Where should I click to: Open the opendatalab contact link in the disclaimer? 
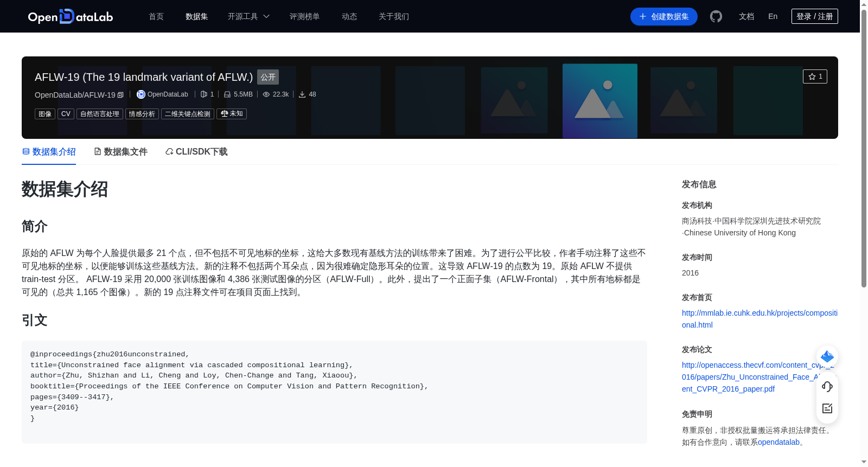coord(778,442)
